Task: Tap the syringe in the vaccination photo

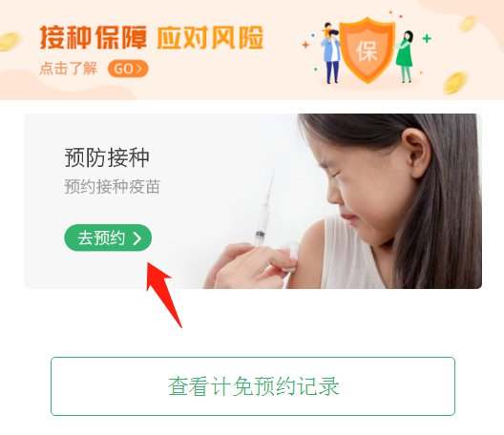Action: tap(264, 209)
